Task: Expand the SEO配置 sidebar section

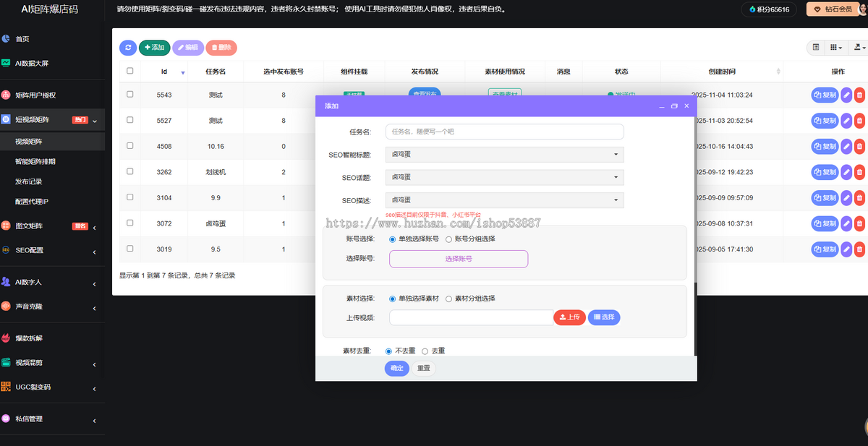Action: [52, 250]
